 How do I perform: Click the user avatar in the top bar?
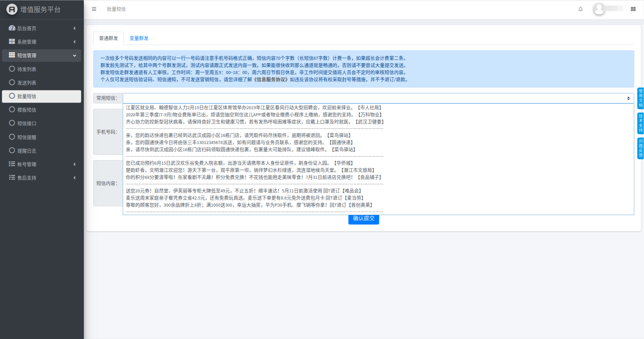point(599,9)
